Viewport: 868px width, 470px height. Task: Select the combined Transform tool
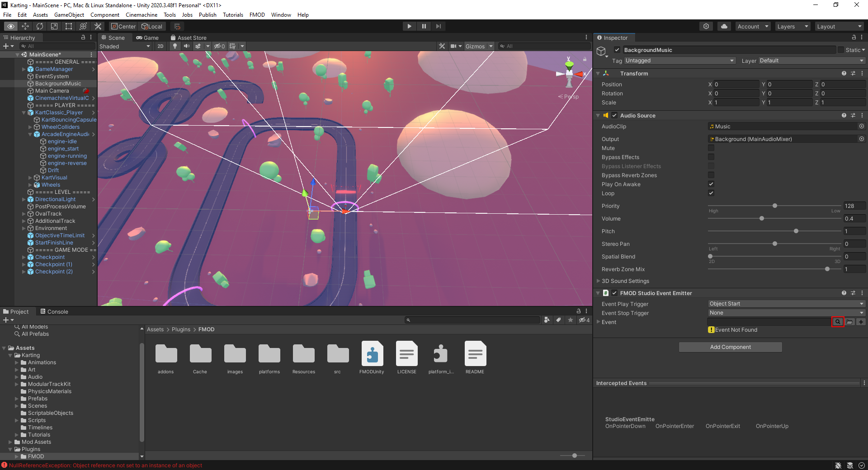tap(83, 26)
